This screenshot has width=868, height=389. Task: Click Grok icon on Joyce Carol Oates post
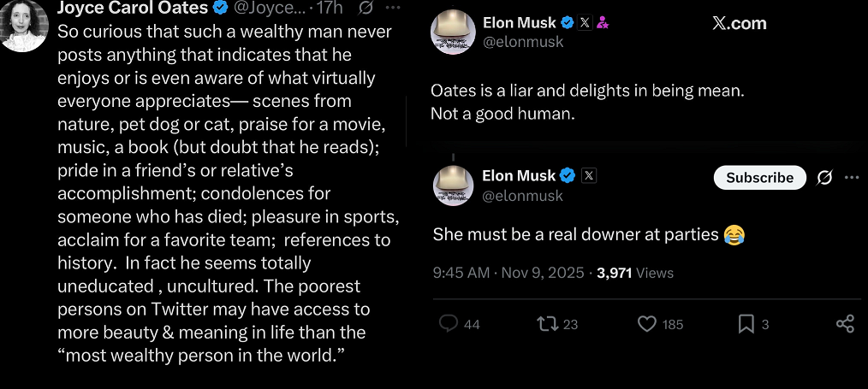[366, 8]
